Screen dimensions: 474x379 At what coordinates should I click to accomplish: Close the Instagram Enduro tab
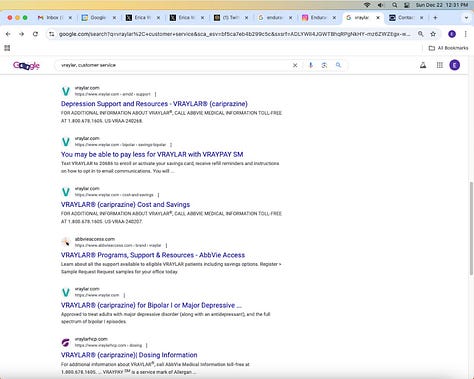click(x=334, y=18)
